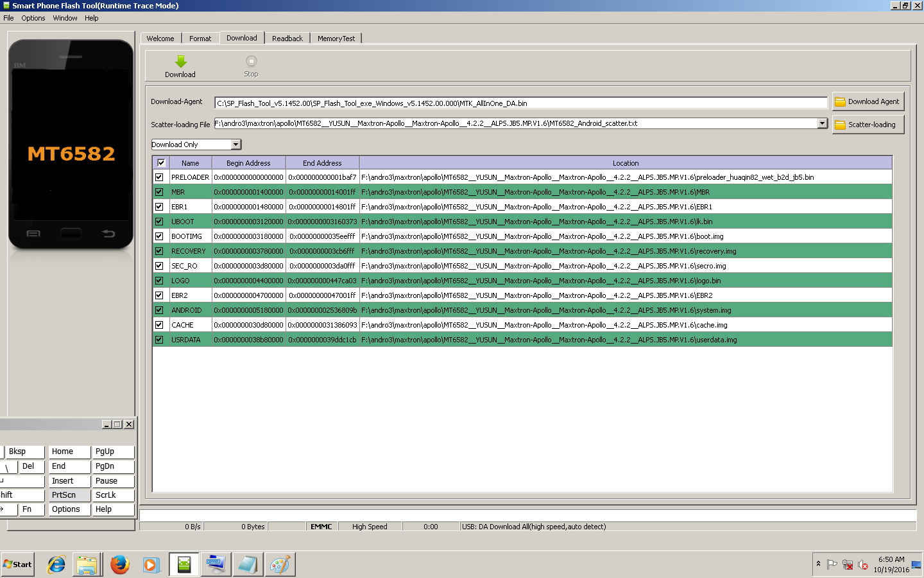Click the End Address column header
The width and height of the screenshot is (924, 578).
322,163
